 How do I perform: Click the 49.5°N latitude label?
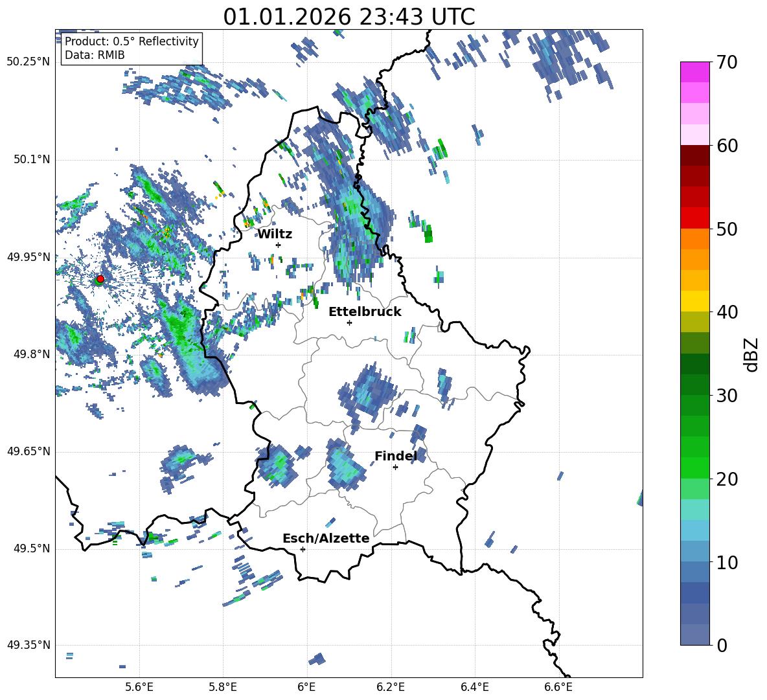coord(31,548)
